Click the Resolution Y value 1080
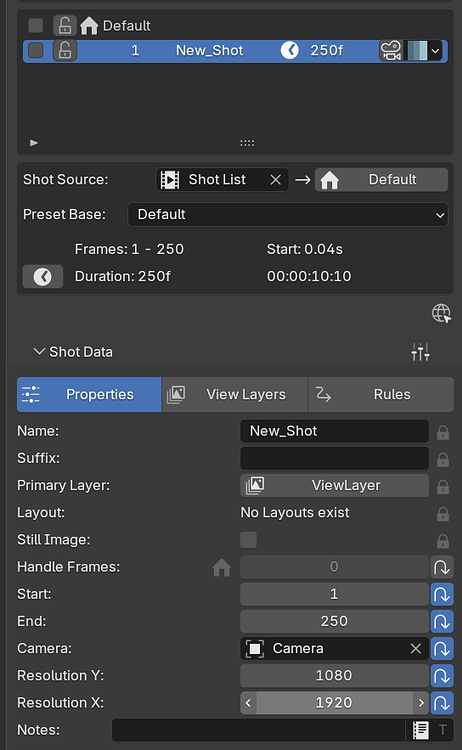This screenshot has width=462, height=750. (x=334, y=675)
